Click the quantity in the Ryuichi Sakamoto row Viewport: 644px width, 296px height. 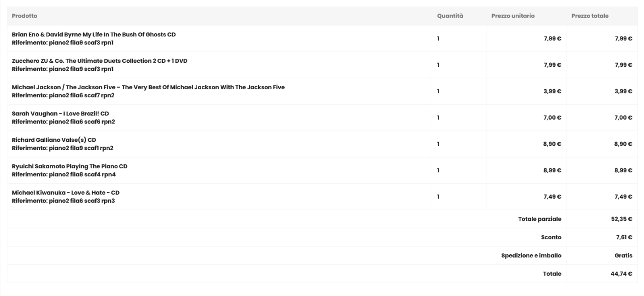click(x=438, y=170)
